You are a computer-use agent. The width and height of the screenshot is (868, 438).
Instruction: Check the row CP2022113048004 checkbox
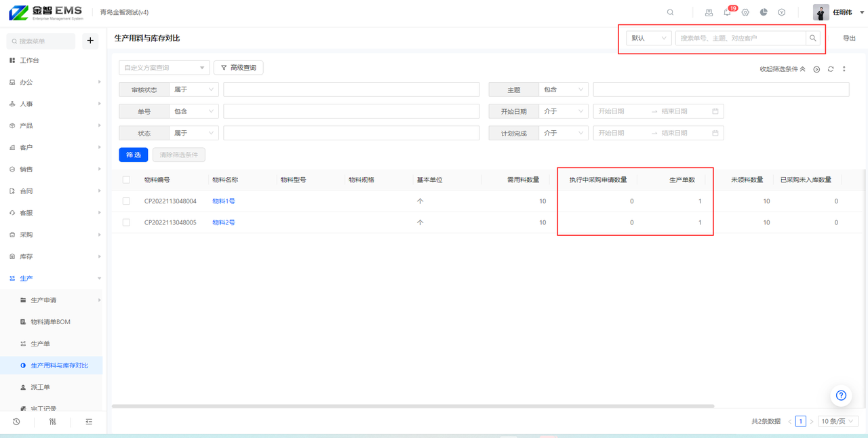(x=126, y=201)
